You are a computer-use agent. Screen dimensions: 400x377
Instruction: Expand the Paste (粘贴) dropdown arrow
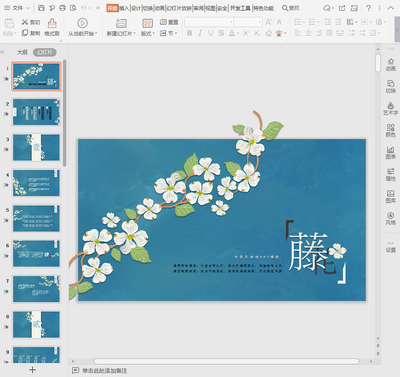(x=16, y=34)
